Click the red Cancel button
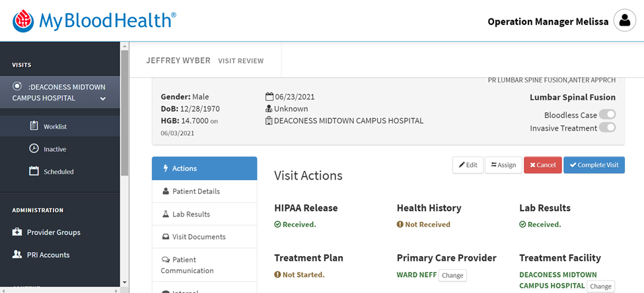The image size is (644, 293). point(542,165)
